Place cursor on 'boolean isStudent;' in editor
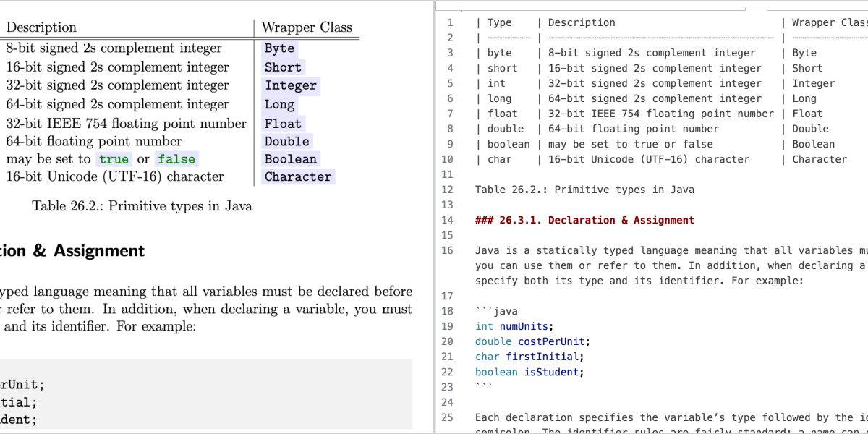This screenshot has width=868, height=434. [x=529, y=372]
